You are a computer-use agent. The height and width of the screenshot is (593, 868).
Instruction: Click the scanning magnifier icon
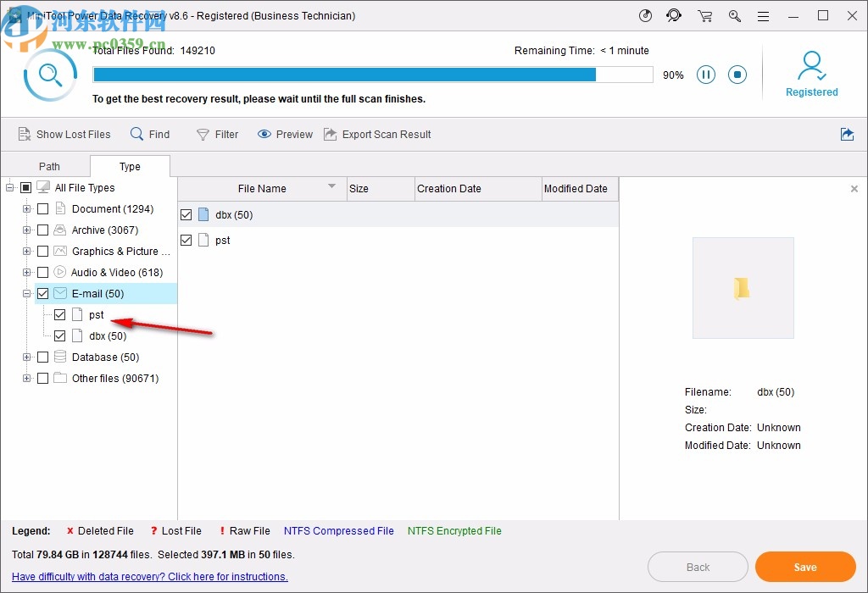(50, 75)
